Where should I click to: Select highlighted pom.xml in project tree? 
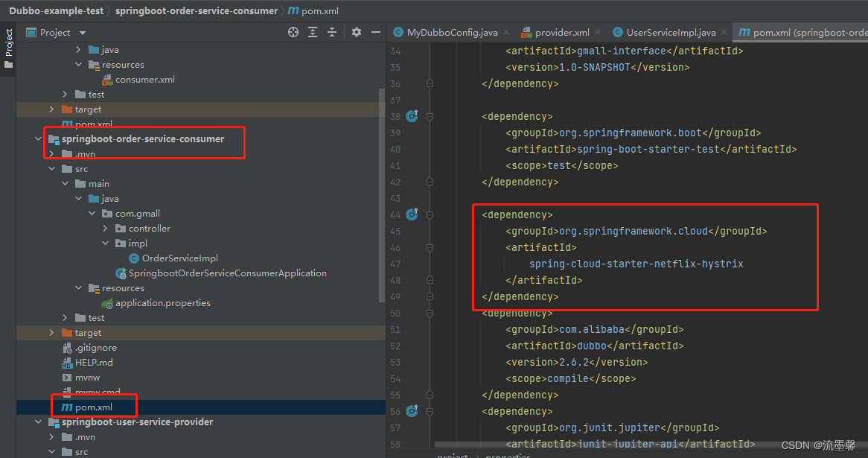[x=94, y=407]
